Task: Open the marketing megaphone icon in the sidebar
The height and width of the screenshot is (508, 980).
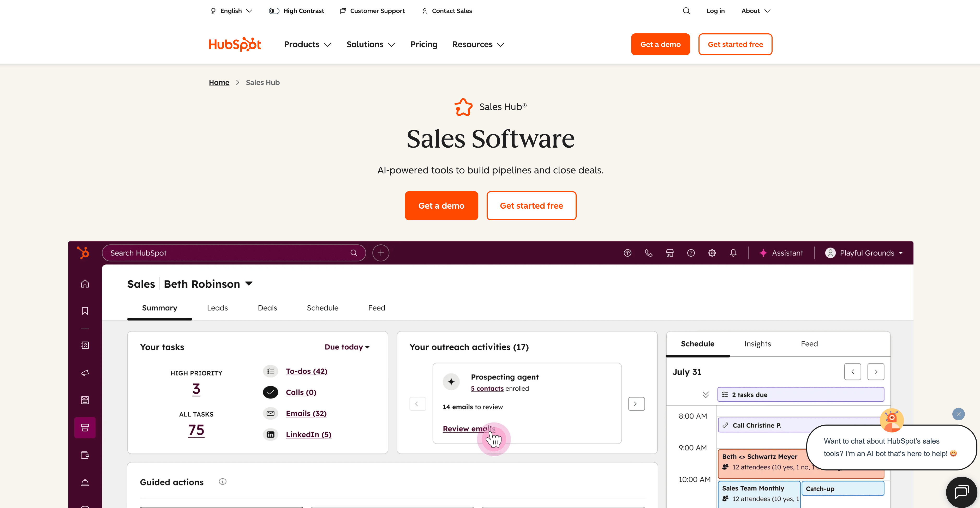Action: point(85,373)
